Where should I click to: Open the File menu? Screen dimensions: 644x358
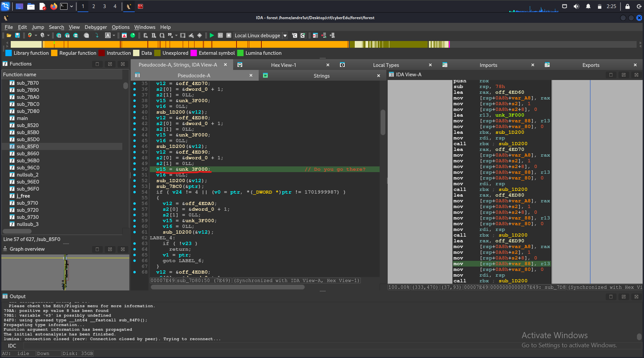click(x=9, y=27)
